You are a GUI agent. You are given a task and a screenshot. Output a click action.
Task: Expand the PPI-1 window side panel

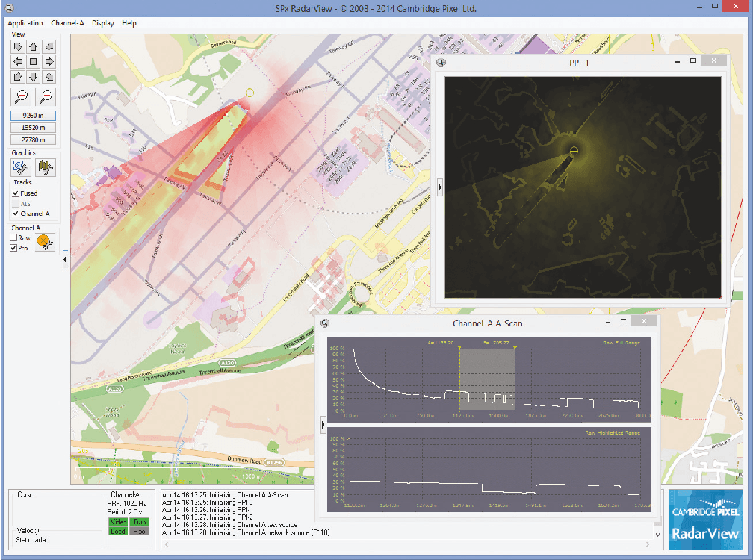tap(439, 187)
